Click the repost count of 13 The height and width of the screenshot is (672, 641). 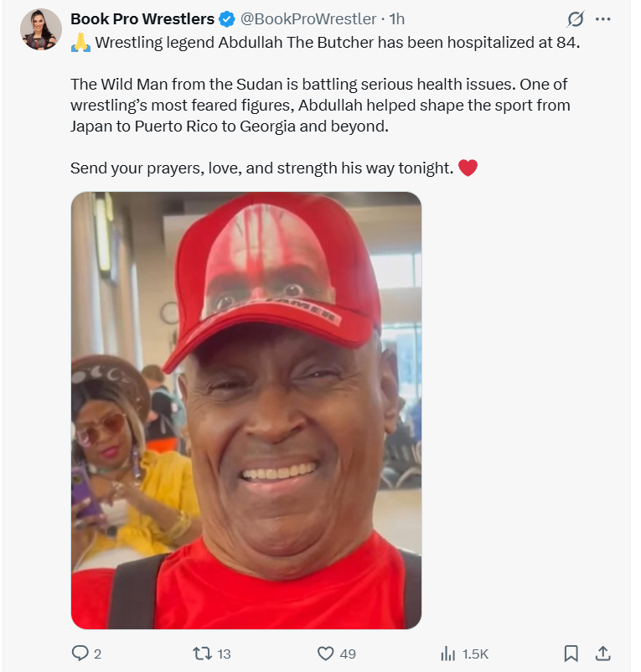click(x=224, y=654)
